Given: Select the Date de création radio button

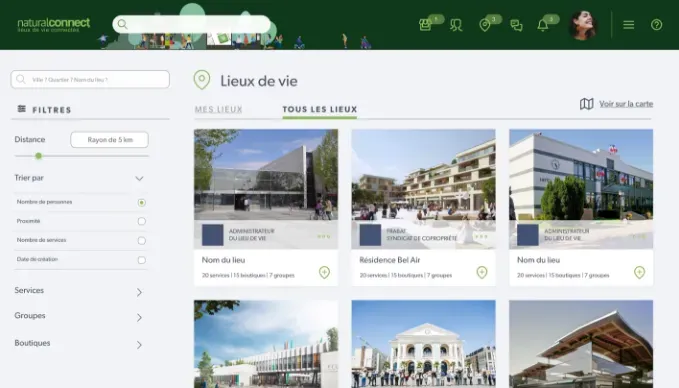Looking at the screenshot, I should [142, 260].
